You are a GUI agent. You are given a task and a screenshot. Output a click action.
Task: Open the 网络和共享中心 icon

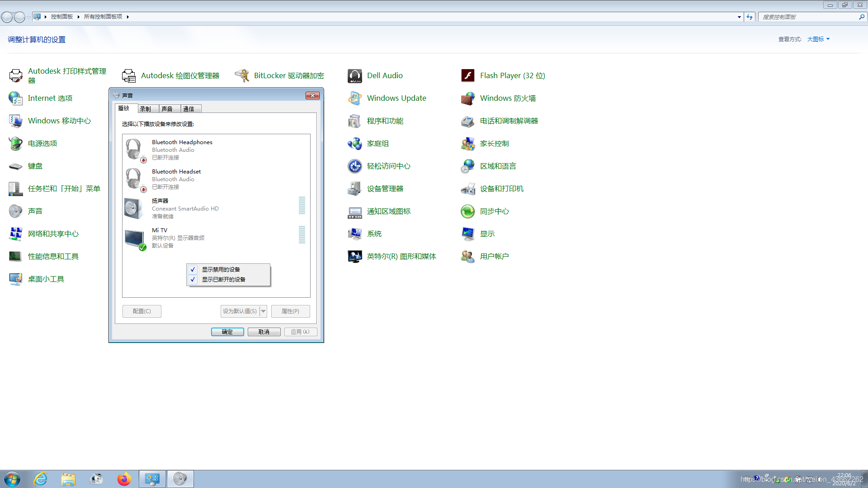53,234
